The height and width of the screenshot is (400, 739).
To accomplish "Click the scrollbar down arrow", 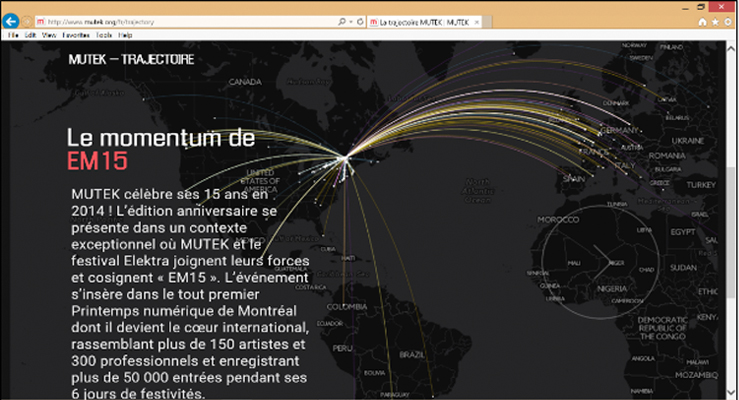I will coord(733,394).
